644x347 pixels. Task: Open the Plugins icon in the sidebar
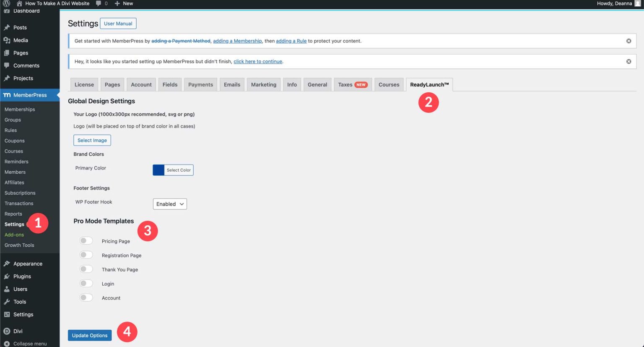[7, 276]
